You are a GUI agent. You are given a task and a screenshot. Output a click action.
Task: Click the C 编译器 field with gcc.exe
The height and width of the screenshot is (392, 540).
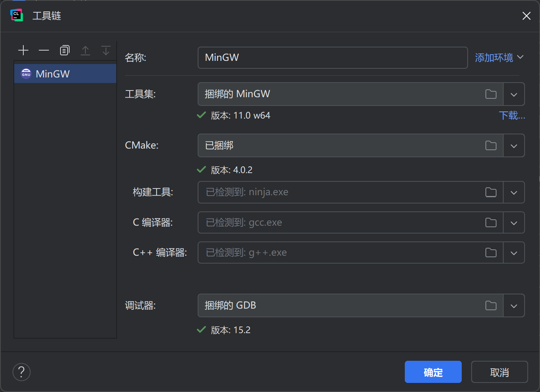[350, 222]
